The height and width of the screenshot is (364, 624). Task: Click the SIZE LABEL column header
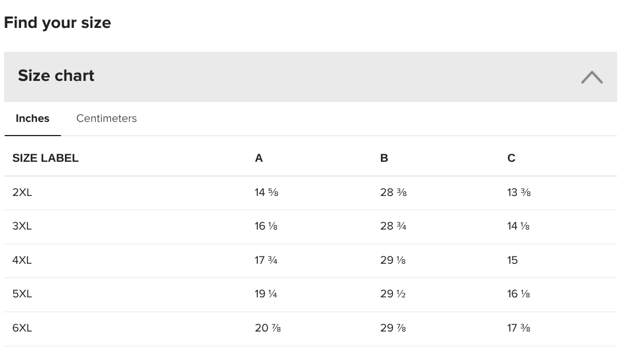click(46, 158)
